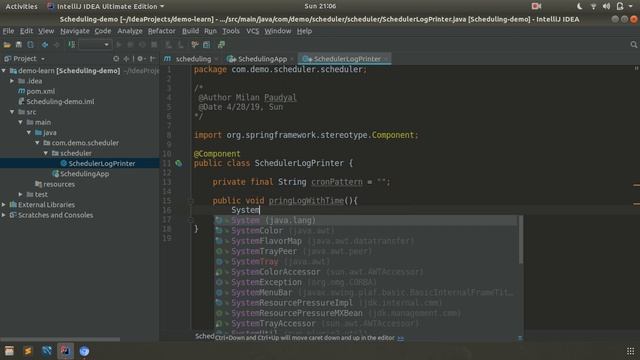The image size is (640, 360).
Task: Open the Navigate menu
Action: [75, 31]
